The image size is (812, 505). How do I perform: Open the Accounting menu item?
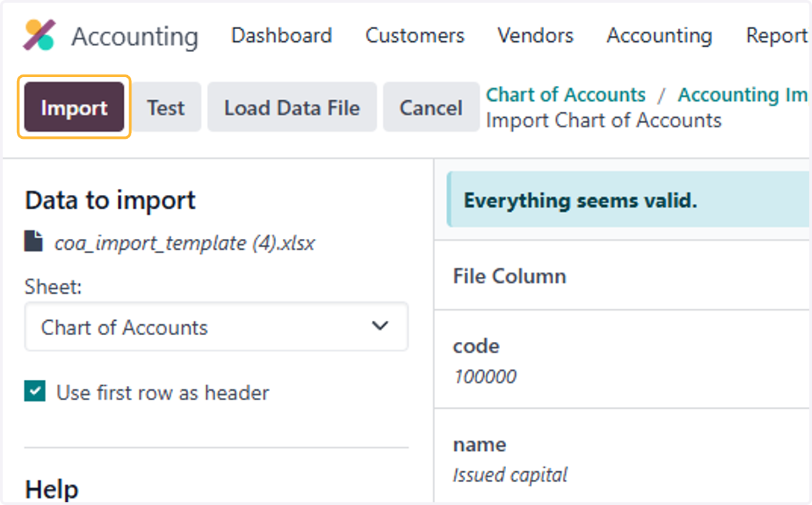coord(659,35)
